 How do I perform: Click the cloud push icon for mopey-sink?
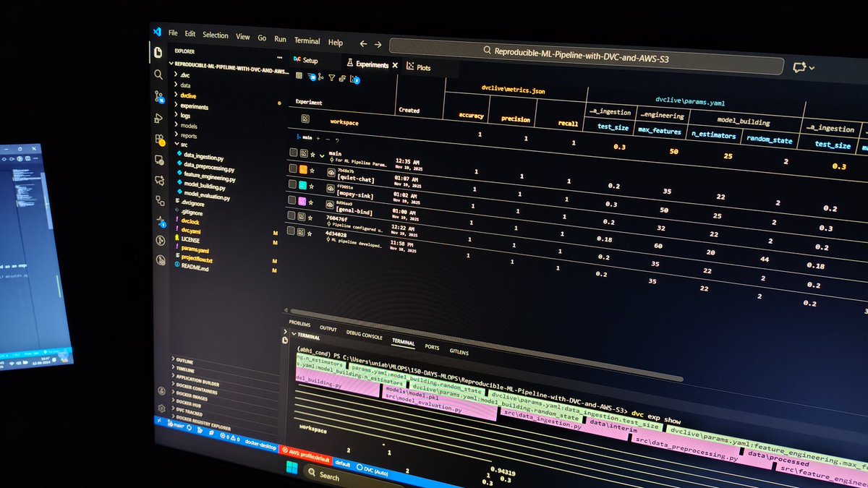click(x=331, y=189)
